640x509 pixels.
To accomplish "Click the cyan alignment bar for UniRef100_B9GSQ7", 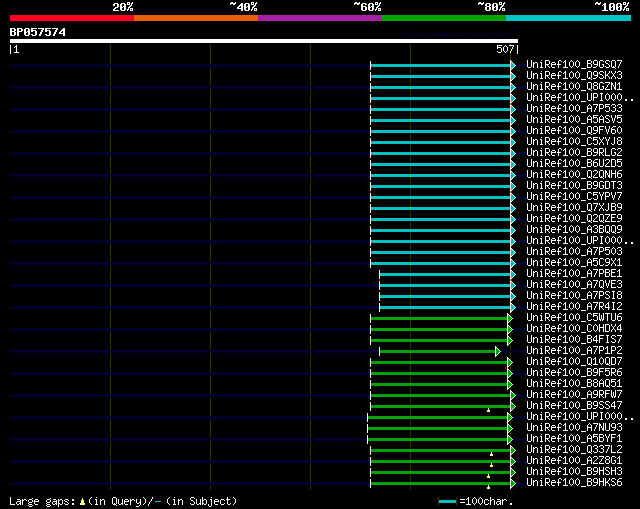I will [440, 65].
